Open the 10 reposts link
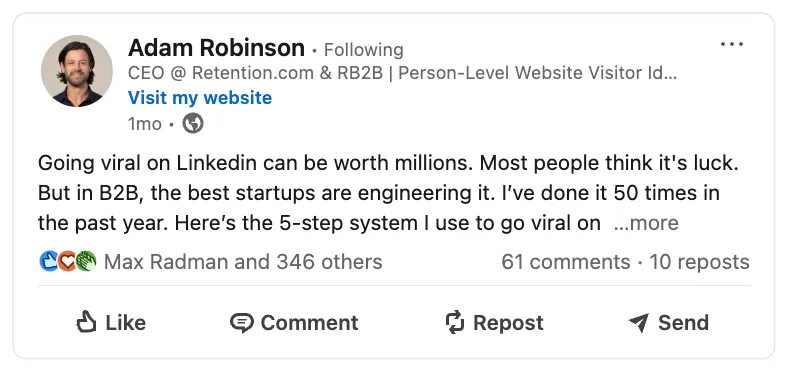Viewport: 790px width, 368px height. [699, 262]
